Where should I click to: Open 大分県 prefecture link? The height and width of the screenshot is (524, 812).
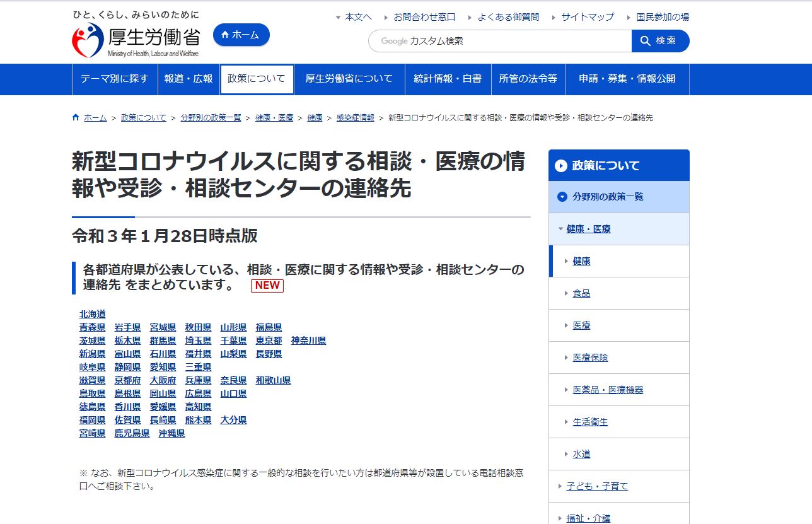[234, 420]
